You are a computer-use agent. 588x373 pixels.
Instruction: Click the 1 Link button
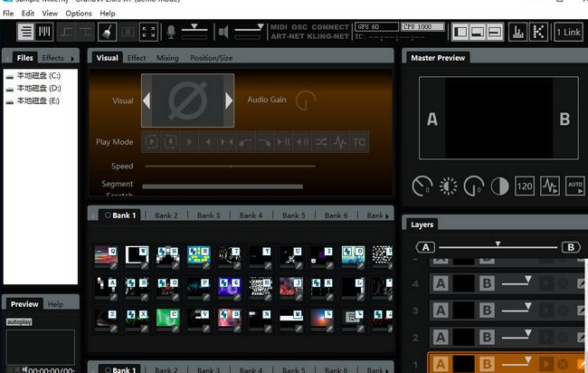tap(568, 32)
